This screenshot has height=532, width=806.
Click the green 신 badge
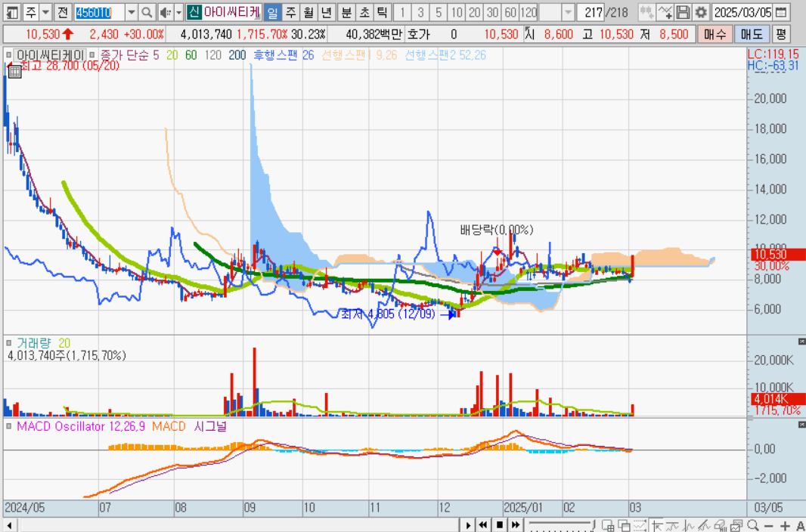[194, 12]
